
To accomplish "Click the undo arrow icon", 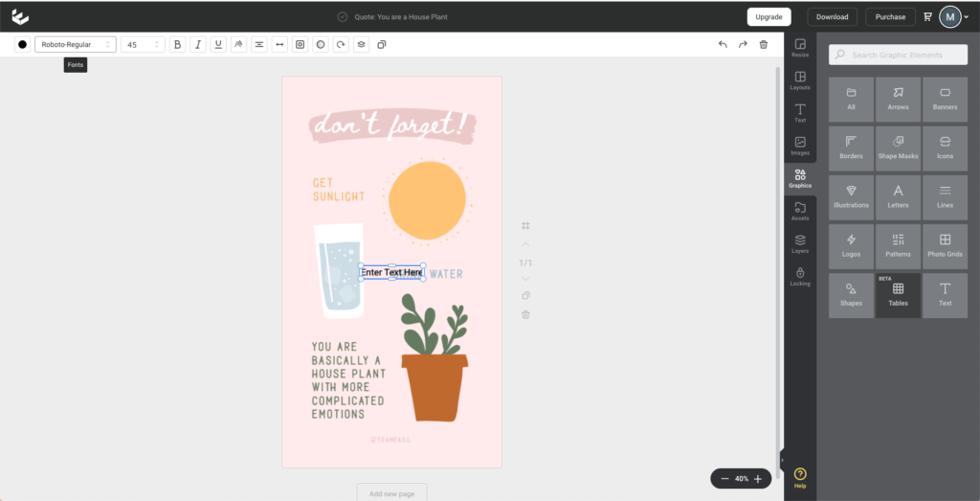I will 723,45.
